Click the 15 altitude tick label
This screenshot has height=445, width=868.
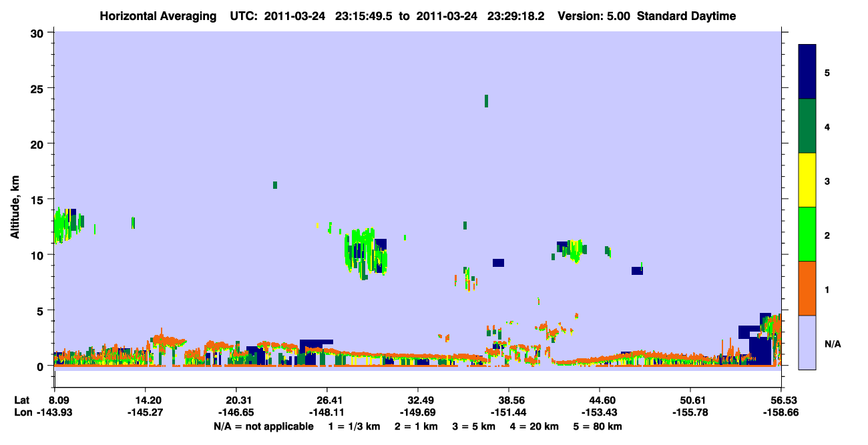[38, 199]
